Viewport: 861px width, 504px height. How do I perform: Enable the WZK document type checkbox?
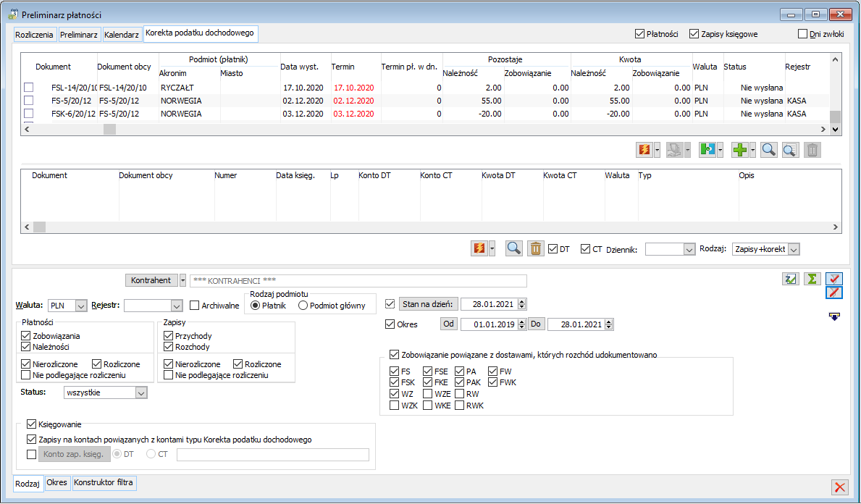[394, 406]
